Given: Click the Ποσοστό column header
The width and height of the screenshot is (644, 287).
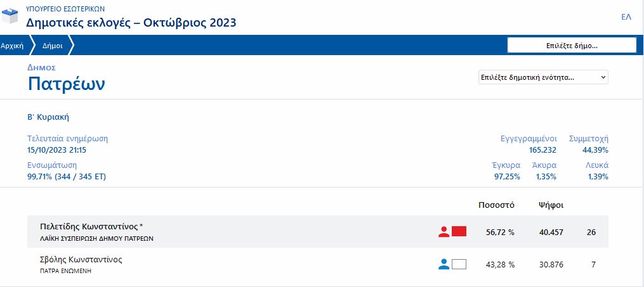Looking at the screenshot, I should point(496,205).
